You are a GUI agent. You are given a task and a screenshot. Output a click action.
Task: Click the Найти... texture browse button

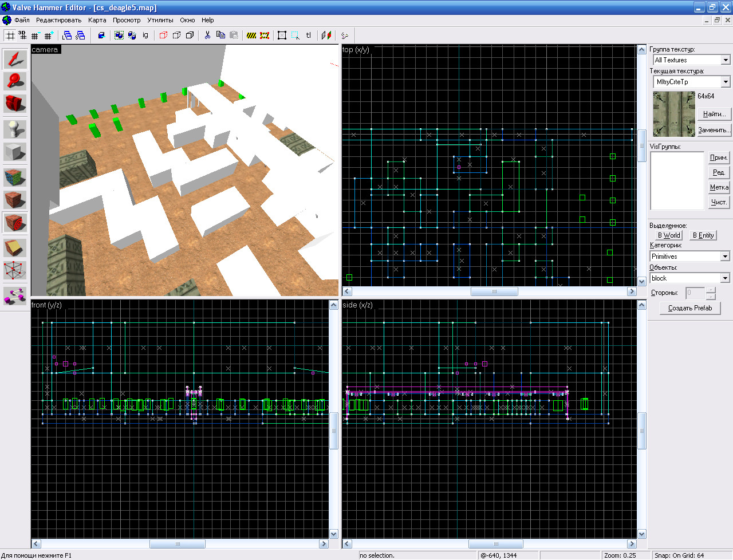click(714, 114)
